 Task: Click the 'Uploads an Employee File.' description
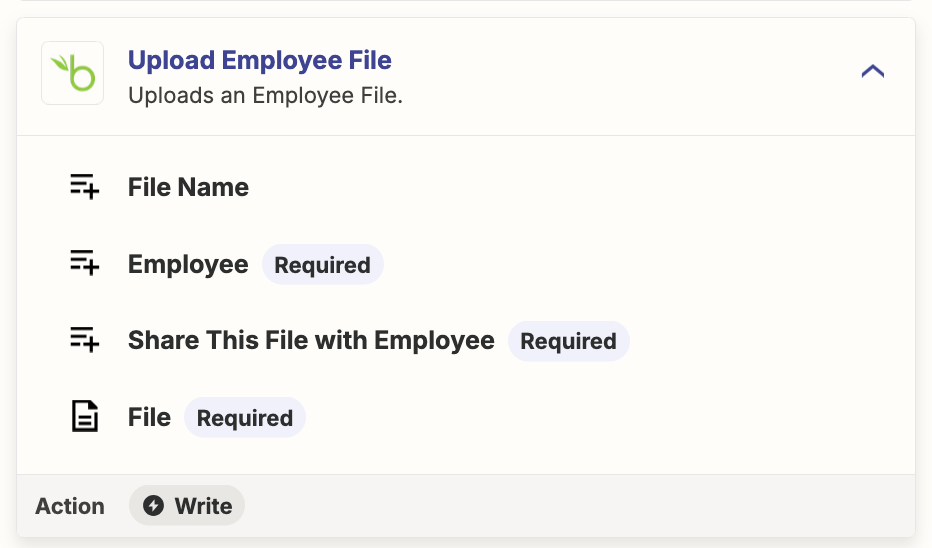coord(266,95)
